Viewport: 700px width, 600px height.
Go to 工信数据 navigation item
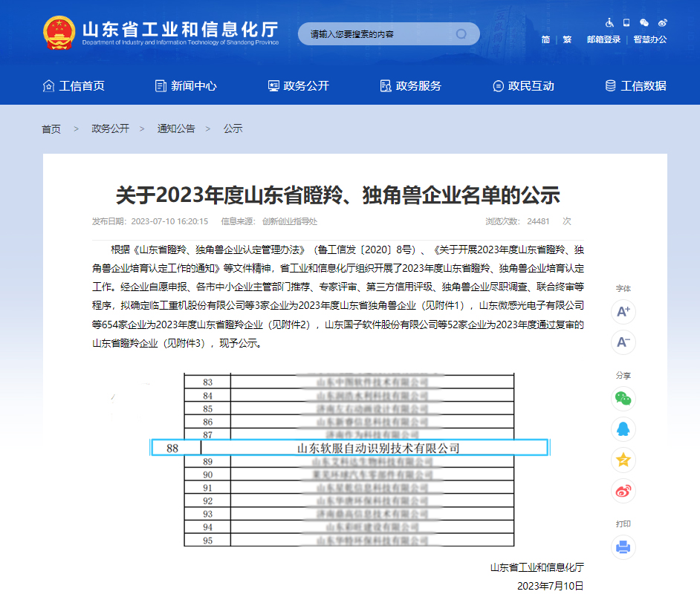[635, 86]
